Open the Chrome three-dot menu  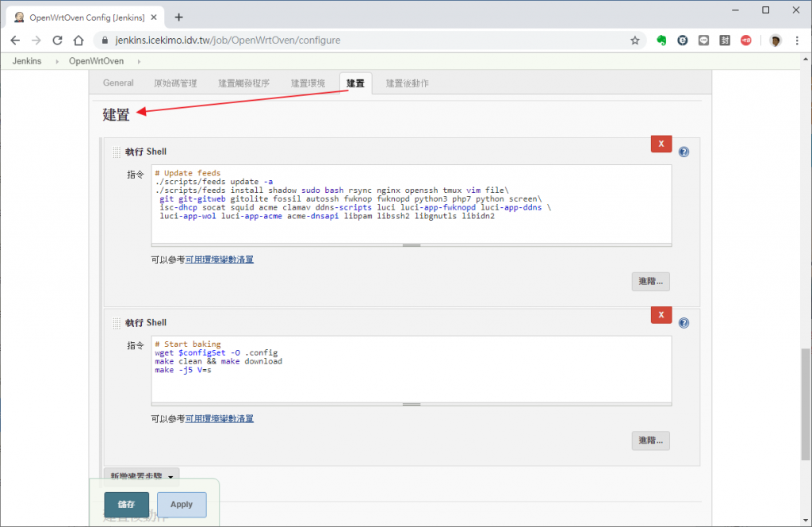[797, 40]
